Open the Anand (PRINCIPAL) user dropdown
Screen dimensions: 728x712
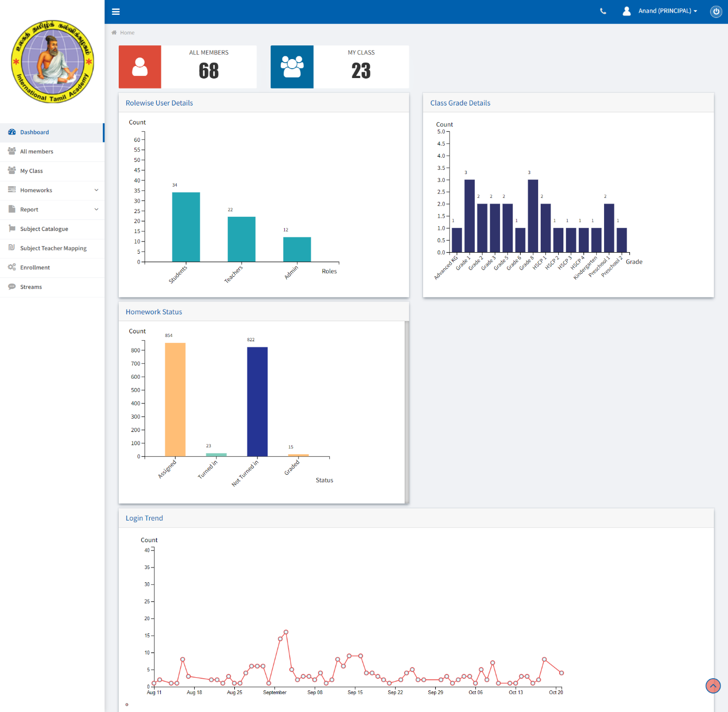[x=667, y=11]
